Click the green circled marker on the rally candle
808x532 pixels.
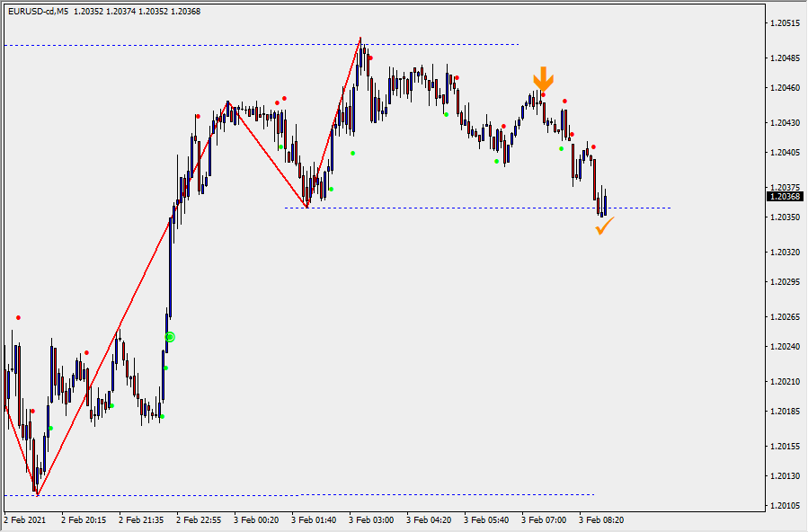tap(170, 337)
